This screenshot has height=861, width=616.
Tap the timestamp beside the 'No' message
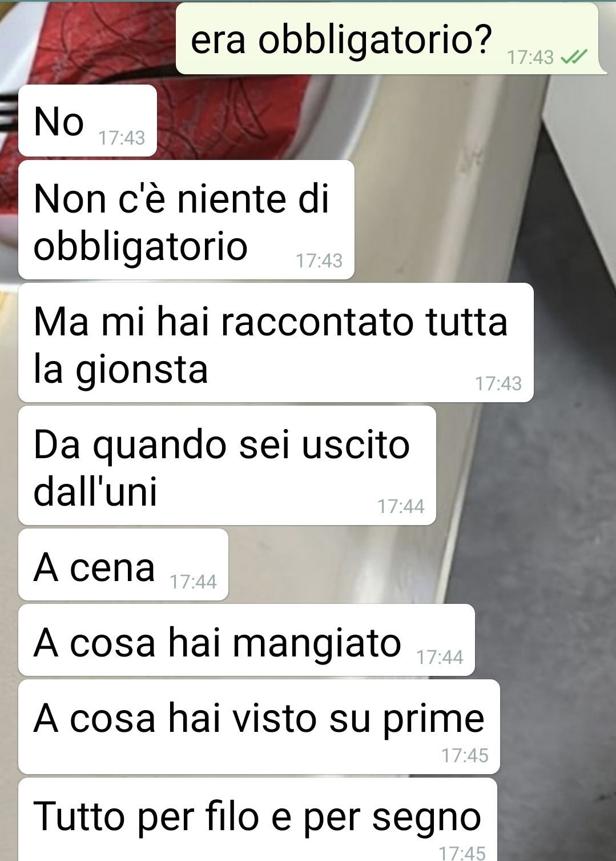tap(122, 138)
